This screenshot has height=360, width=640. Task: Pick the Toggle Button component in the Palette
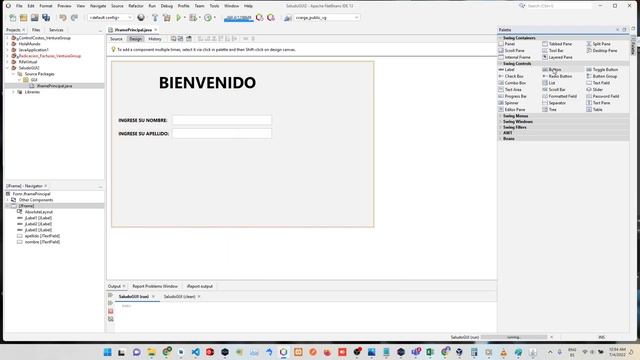point(602,70)
